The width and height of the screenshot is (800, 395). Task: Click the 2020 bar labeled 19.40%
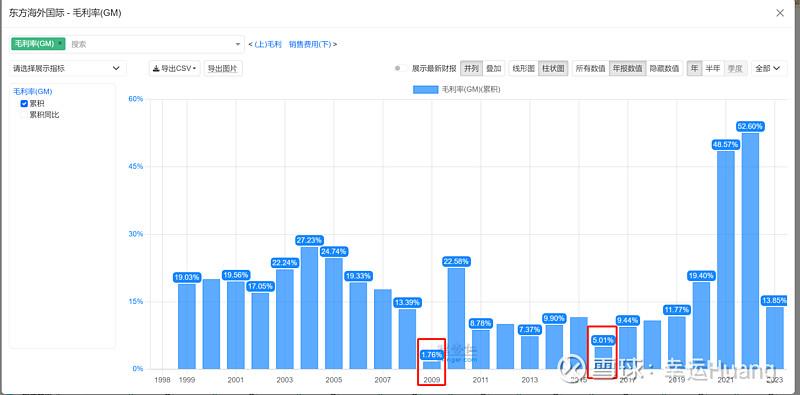pos(702,325)
